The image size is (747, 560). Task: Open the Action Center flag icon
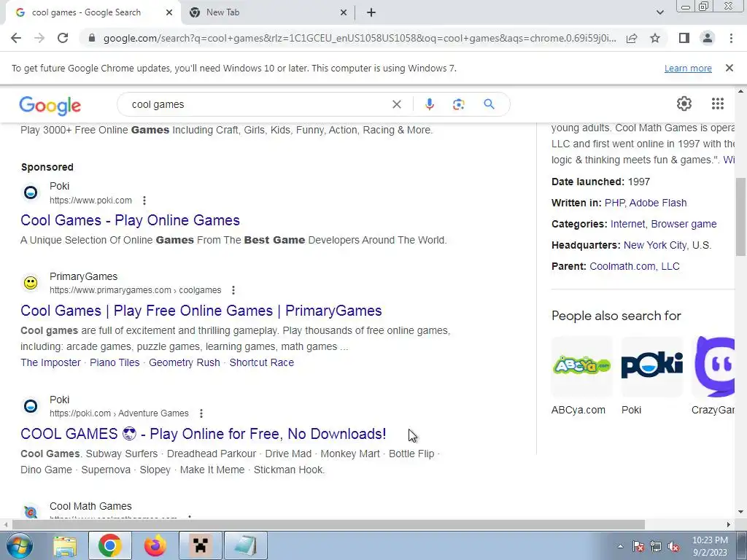click(638, 546)
